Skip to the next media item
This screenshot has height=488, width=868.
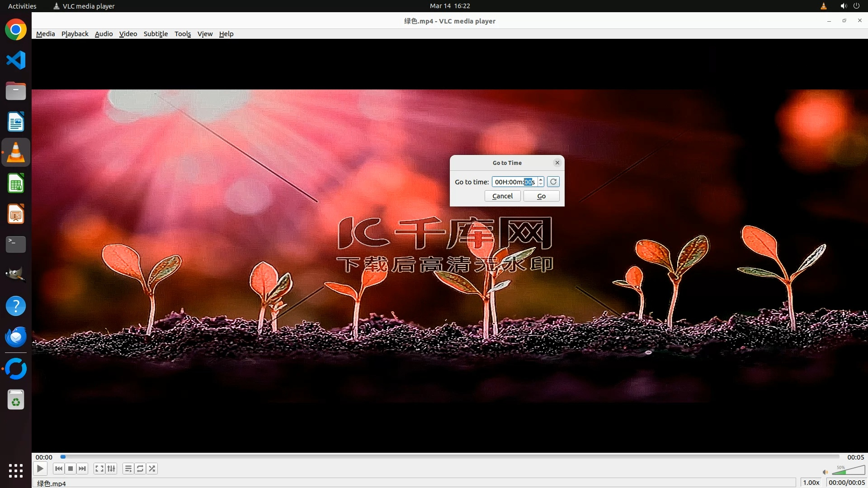(x=82, y=469)
